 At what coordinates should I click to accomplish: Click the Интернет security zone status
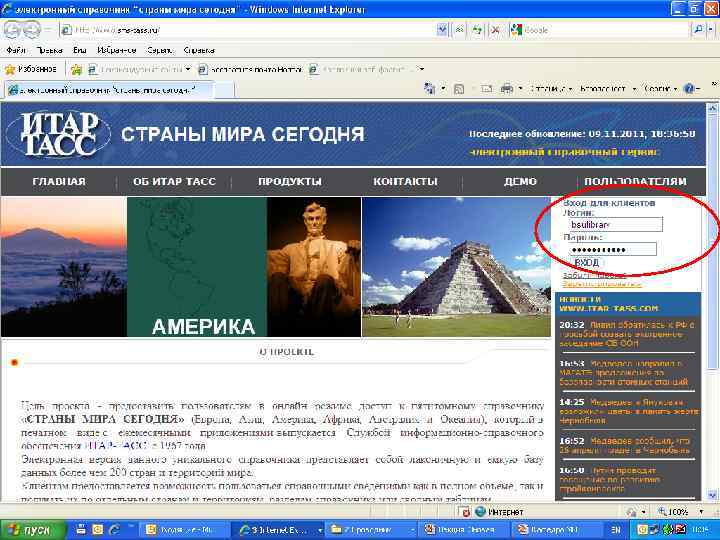[499, 512]
